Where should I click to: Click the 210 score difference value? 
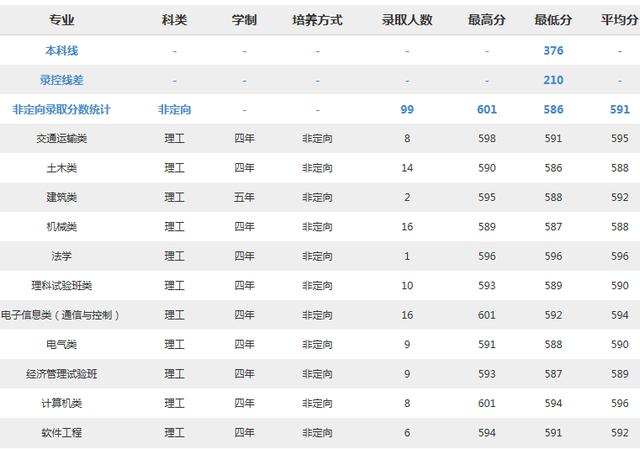click(553, 80)
